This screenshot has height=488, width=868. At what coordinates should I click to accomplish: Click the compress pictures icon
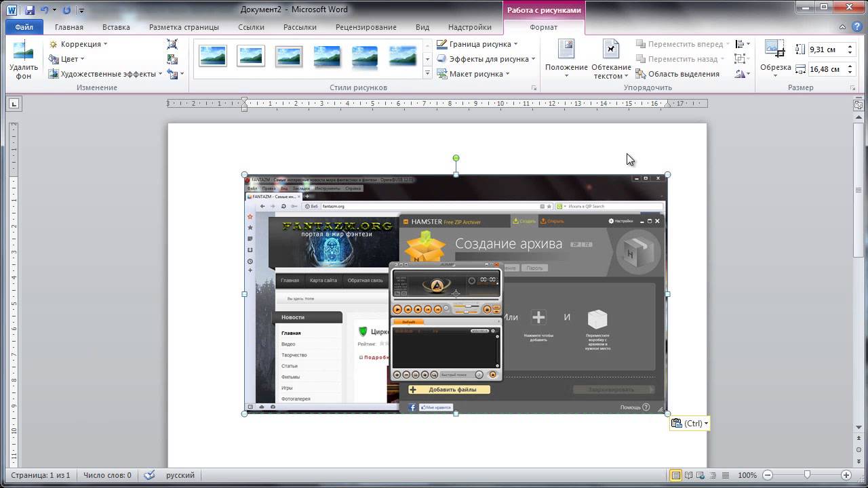click(172, 44)
